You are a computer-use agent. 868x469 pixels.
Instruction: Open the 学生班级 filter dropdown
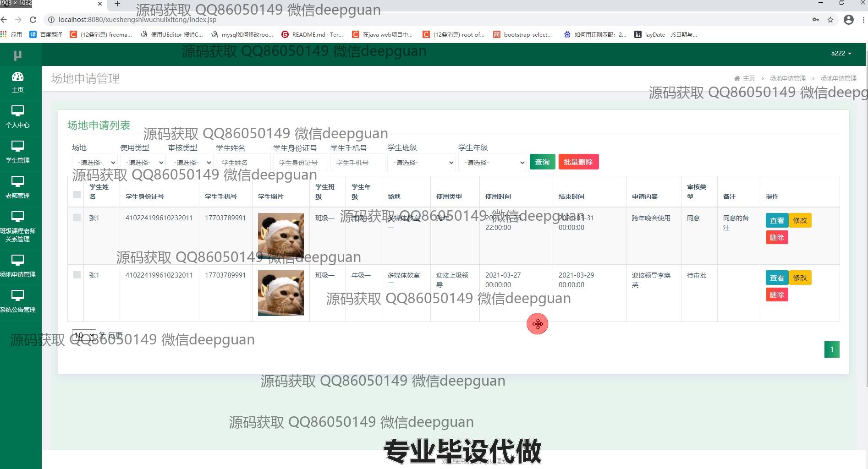coord(421,163)
